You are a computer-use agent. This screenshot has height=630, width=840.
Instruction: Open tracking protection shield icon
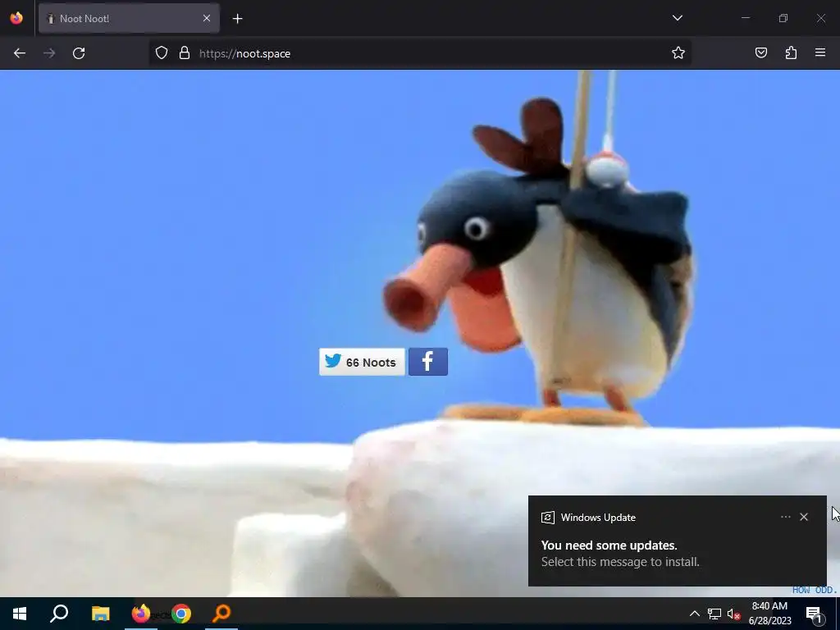(162, 53)
